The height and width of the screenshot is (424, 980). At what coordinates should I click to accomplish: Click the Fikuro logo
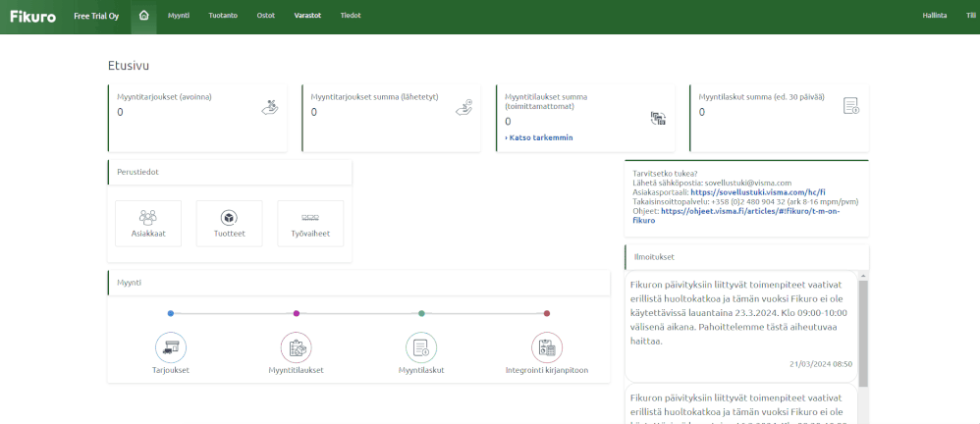[33, 17]
